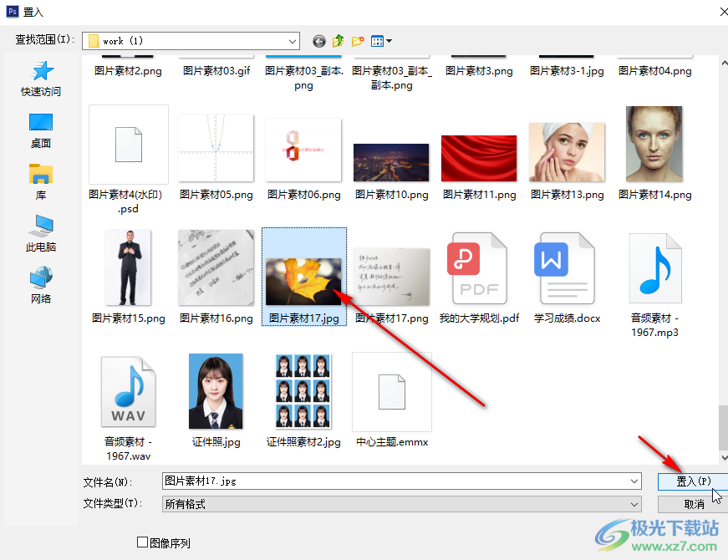Go up one folder level
Viewport: 728px width, 560px height.
pos(338,41)
